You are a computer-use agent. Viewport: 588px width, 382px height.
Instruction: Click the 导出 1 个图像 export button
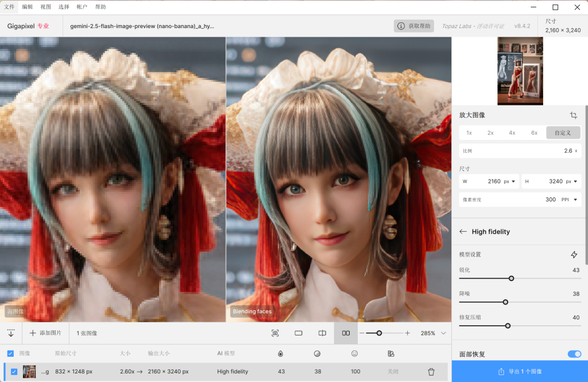coord(520,371)
